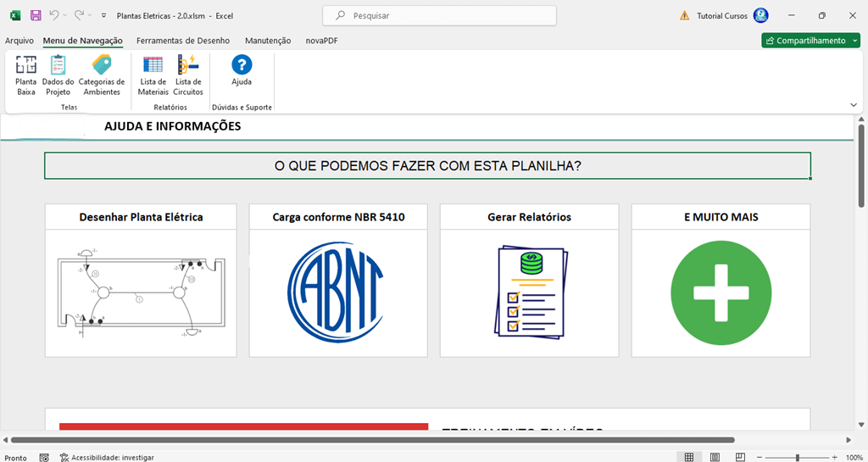Viewport: 868px width, 462px height.
Task: Open Categorias de Ambientes screen
Action: click(x=102, y=75)
